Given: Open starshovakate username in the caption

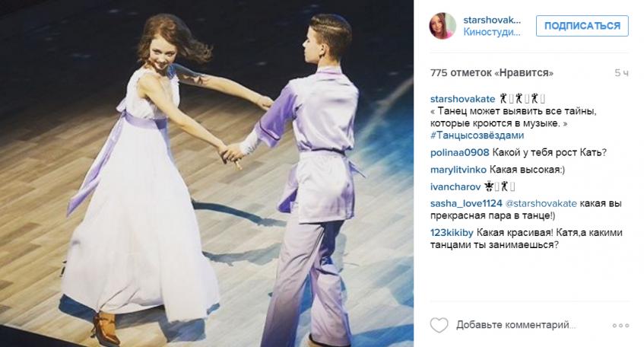Looking at the screenshot, I should (x=462, y=99).
